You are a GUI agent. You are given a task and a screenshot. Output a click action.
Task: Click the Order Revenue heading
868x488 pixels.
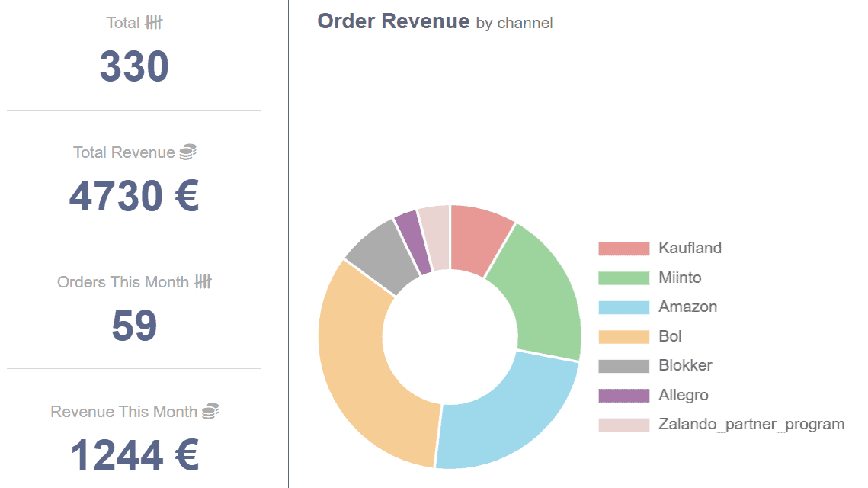pos(393,21)
